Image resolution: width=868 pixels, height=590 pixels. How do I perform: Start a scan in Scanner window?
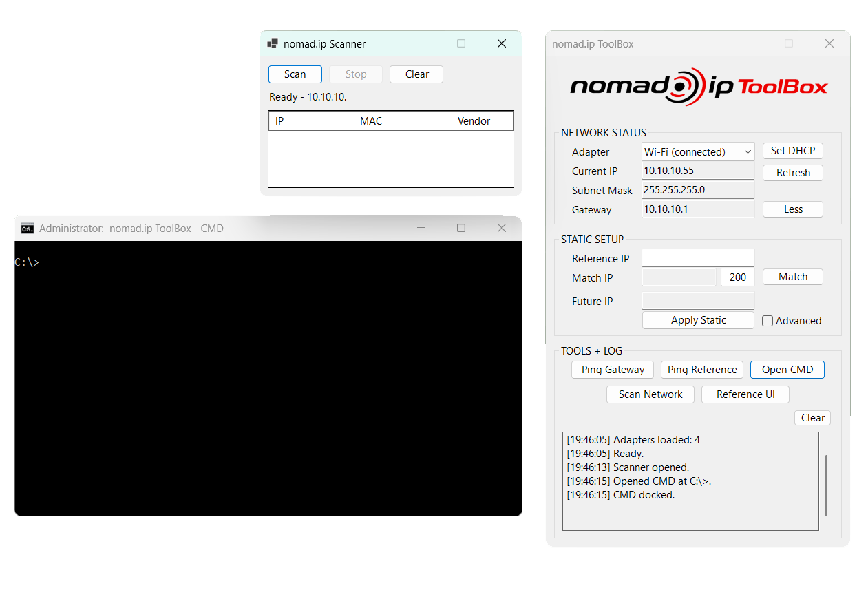coord(295,74)
